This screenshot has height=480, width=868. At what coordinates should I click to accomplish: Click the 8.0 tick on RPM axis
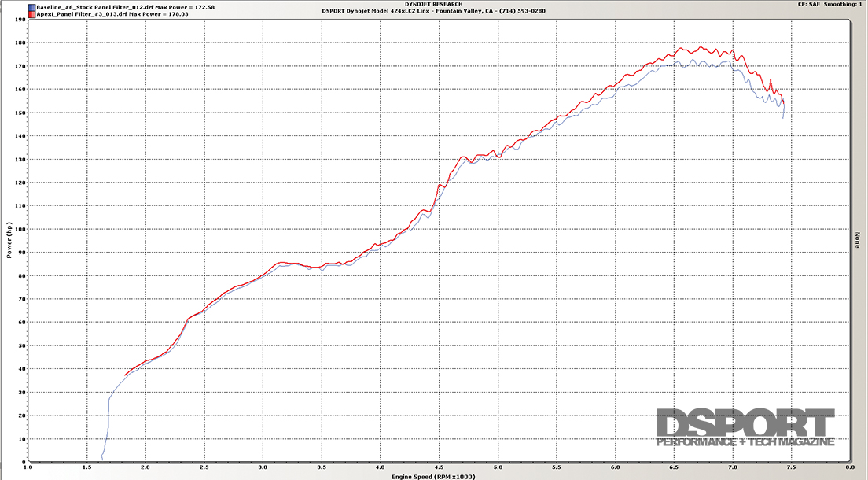point(849,468)
